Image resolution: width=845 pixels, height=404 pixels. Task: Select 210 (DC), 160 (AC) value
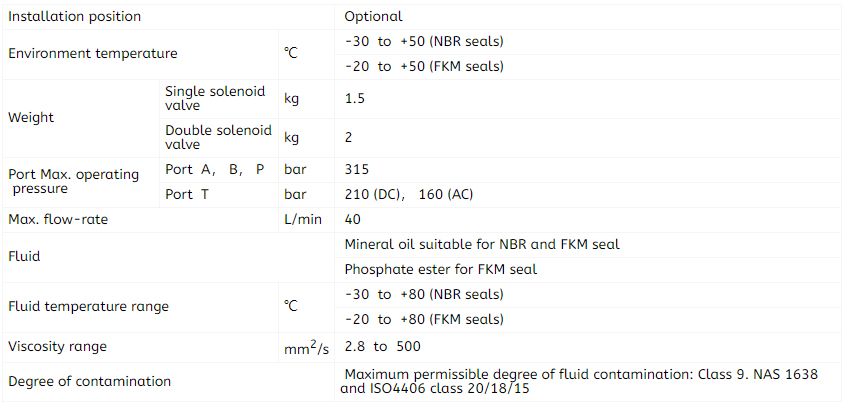[409, 194]
